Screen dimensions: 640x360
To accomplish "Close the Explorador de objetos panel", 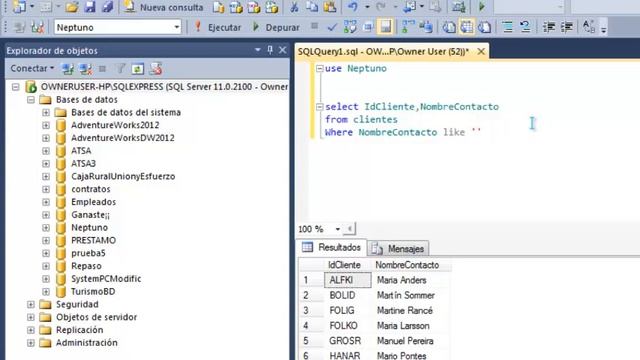I will coord(282,50).
